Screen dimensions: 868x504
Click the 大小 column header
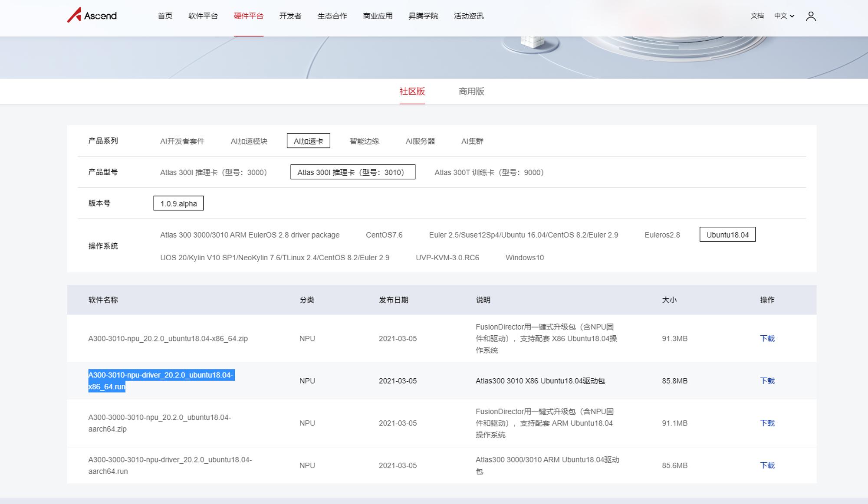coord(669,300)
